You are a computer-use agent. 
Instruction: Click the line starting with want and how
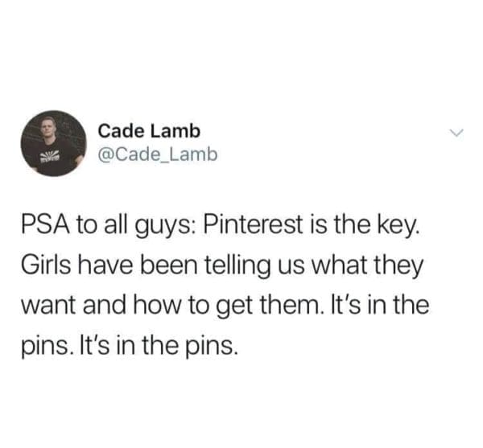point(225,306)
